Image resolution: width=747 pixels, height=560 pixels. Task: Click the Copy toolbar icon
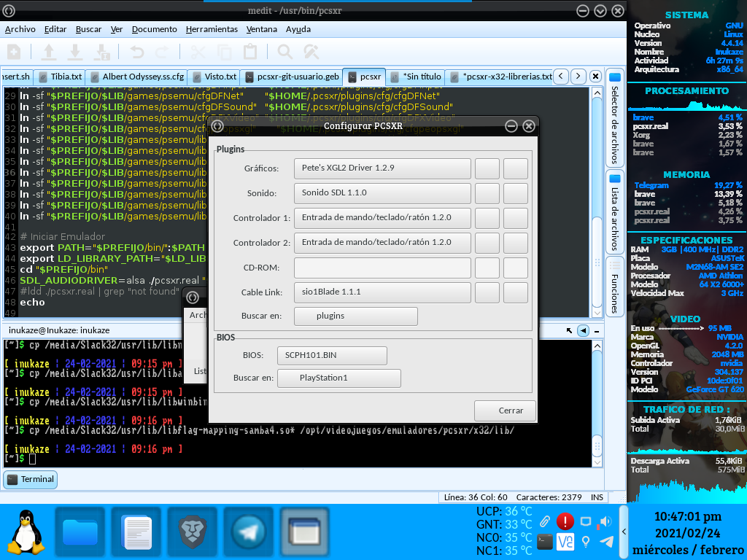click(224, 52)
